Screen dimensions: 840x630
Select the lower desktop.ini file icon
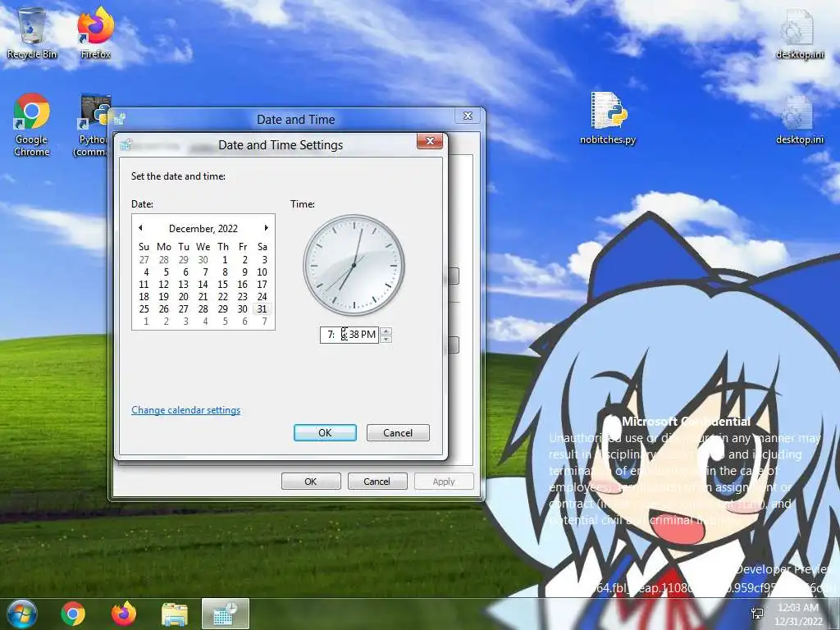pos(799,119)
